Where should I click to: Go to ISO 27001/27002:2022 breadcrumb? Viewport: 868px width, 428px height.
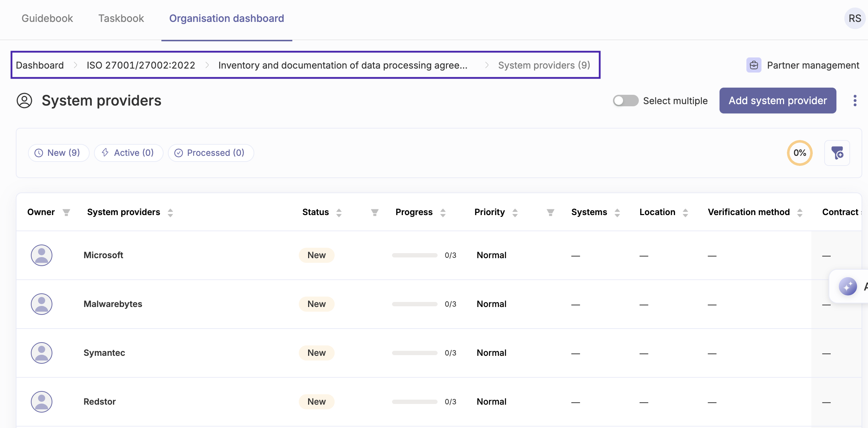point(141,65)
